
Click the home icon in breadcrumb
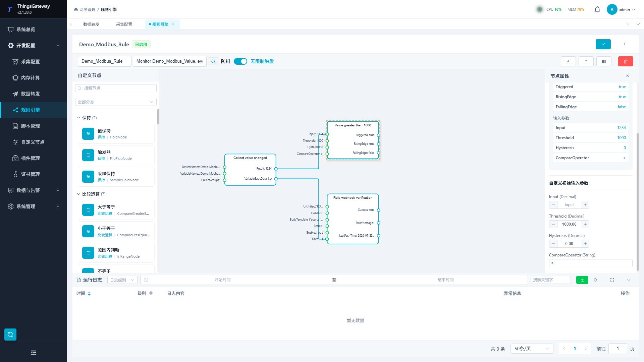[x=76, y=9]
